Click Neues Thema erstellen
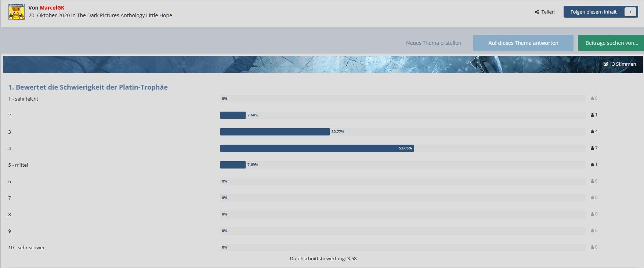 point(433,43)
